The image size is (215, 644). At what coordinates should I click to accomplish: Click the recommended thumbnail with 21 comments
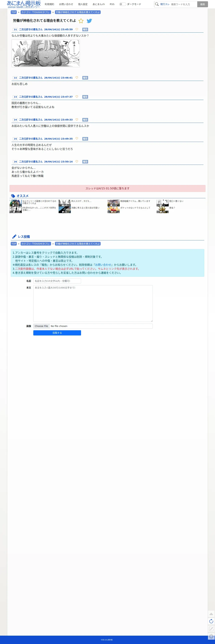click(x=163, y=203)
